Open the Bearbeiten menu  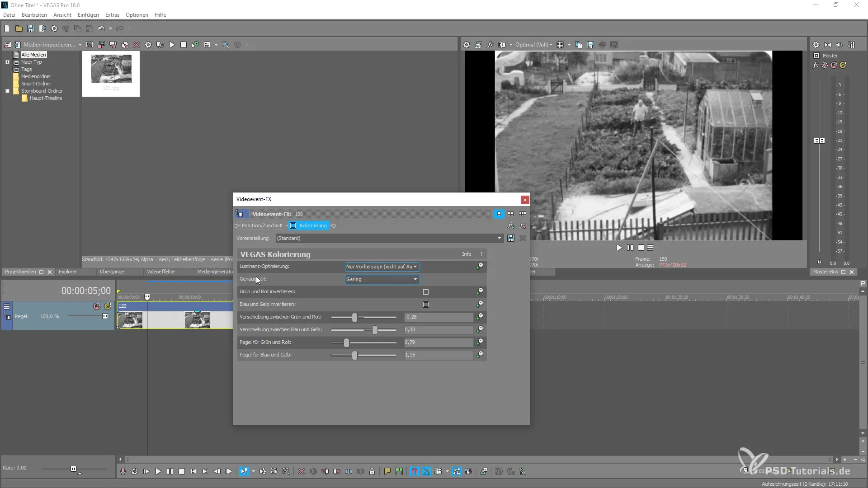pos(34,15)
